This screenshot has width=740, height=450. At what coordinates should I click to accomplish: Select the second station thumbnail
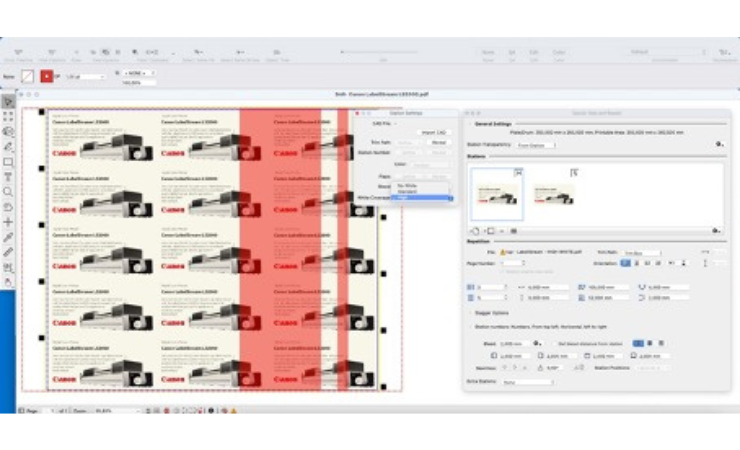554,193
